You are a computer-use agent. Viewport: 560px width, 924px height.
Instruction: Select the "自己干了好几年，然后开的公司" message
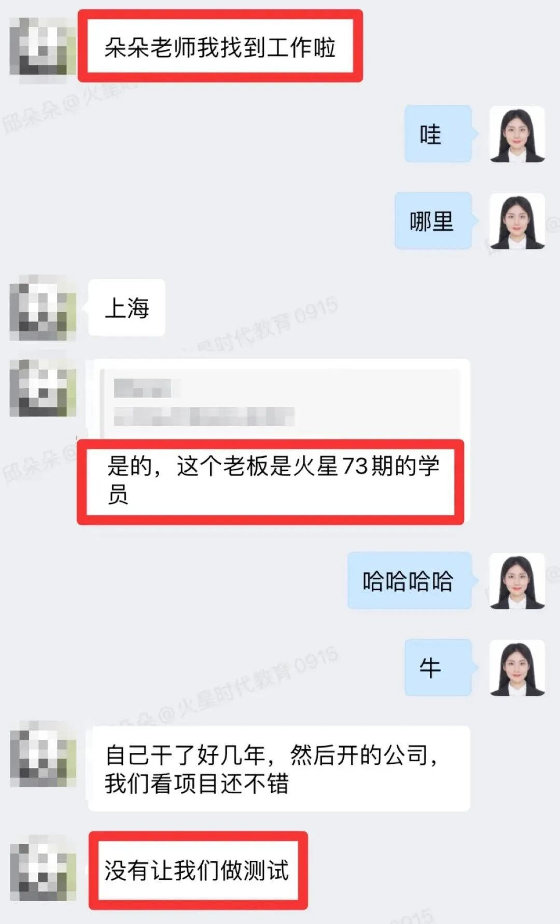click(x=279, y=768)
